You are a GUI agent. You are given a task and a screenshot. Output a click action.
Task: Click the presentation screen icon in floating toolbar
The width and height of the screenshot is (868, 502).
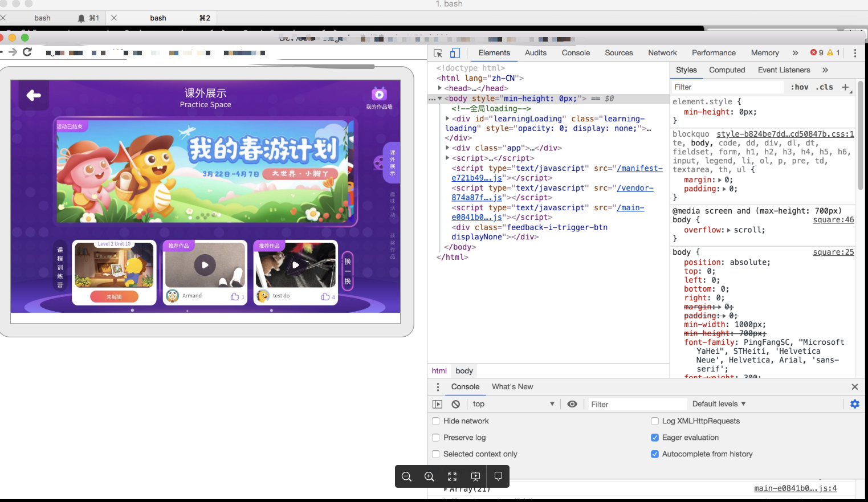[475, 476]
